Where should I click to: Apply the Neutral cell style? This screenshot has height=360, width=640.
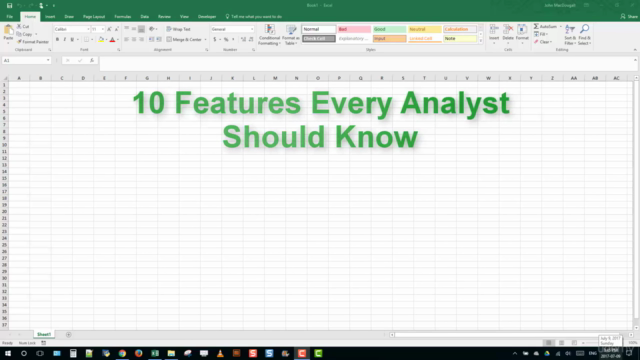pyautogui.click(x=425, y=29)
